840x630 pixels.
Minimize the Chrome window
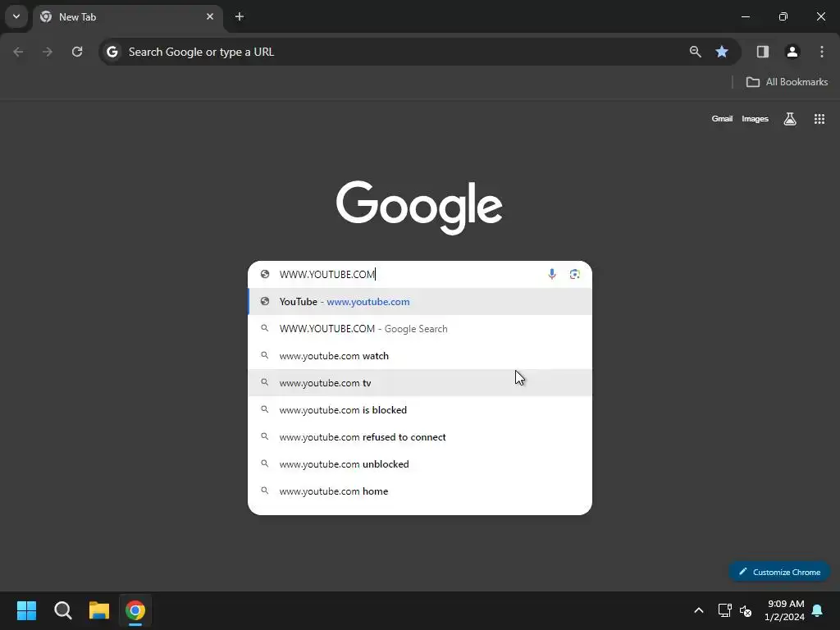click(745, 16)
